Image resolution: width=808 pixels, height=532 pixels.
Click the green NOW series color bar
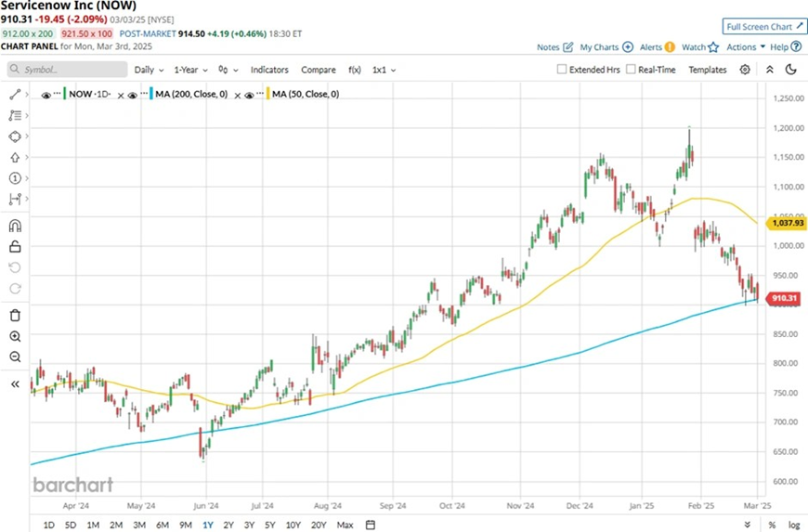(x=65, y=95)
